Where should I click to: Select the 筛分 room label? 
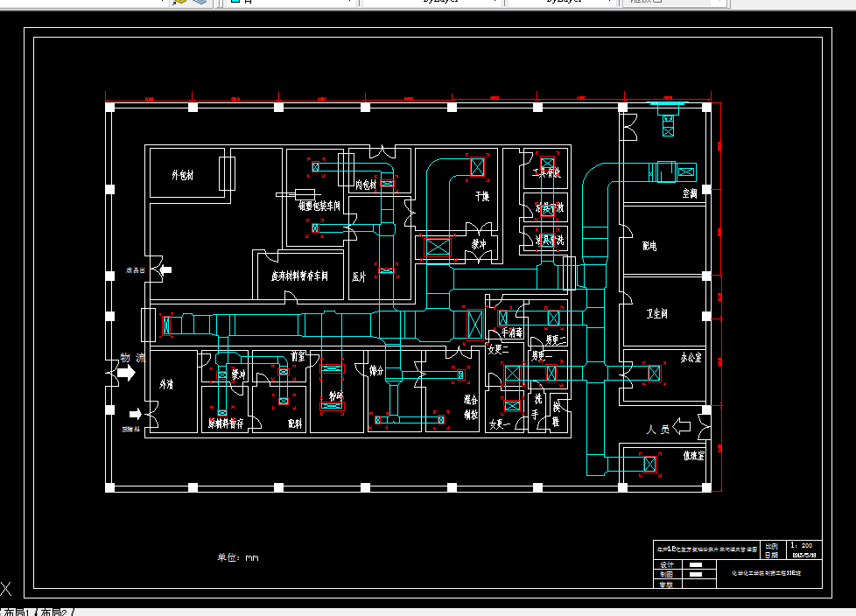(x=376, y=371)
